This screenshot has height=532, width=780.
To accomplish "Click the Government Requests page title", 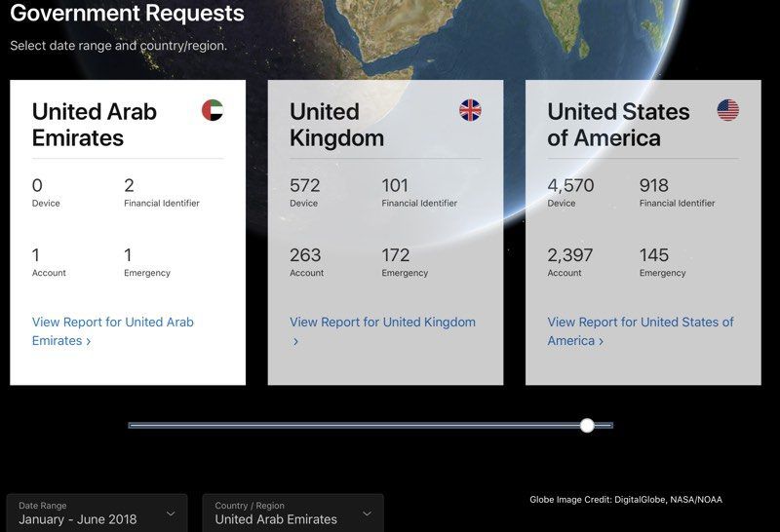I will pos(128,13).
